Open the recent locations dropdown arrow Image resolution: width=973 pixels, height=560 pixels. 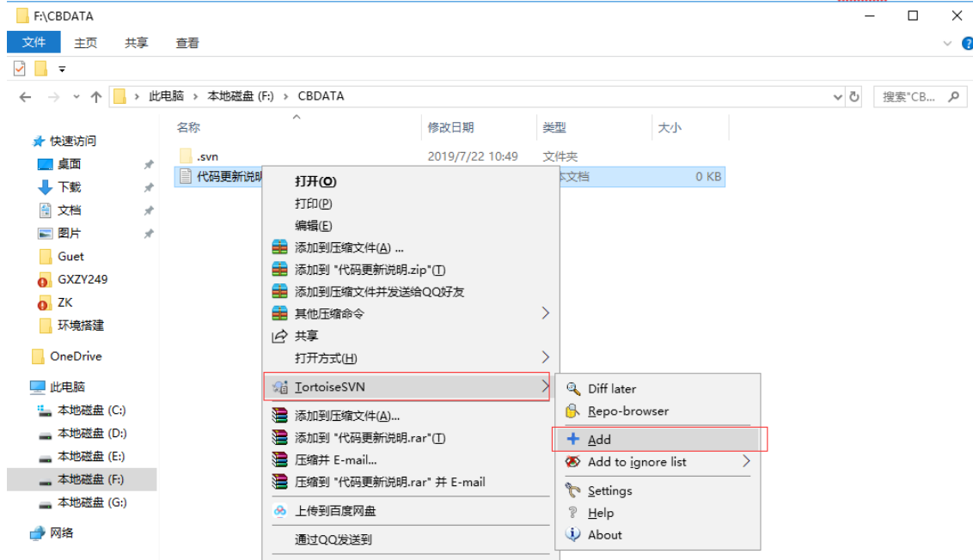coord(76,97)
